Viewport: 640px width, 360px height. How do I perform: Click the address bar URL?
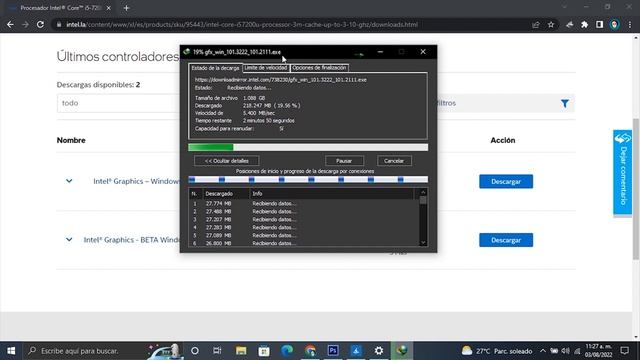click(242, 24)
